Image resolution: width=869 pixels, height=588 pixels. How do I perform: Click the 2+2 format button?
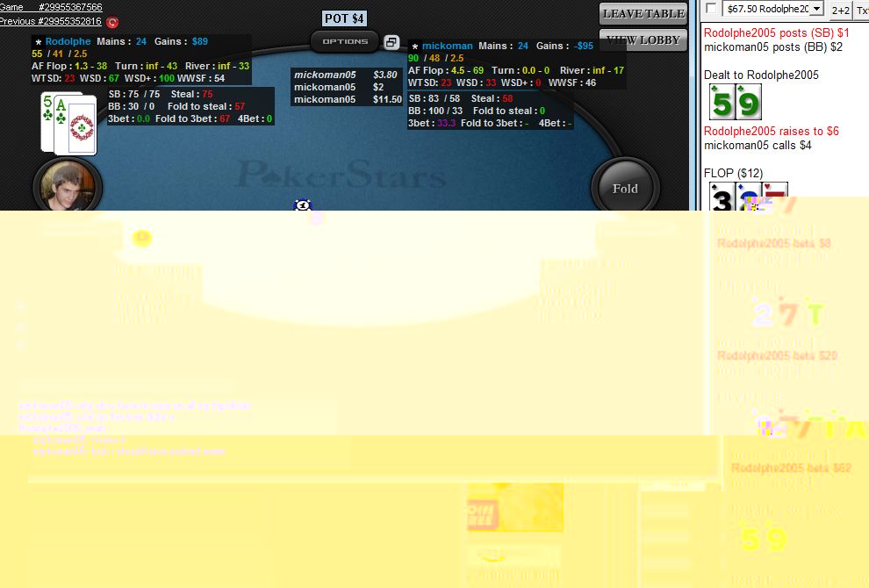[x=840, y=10]
